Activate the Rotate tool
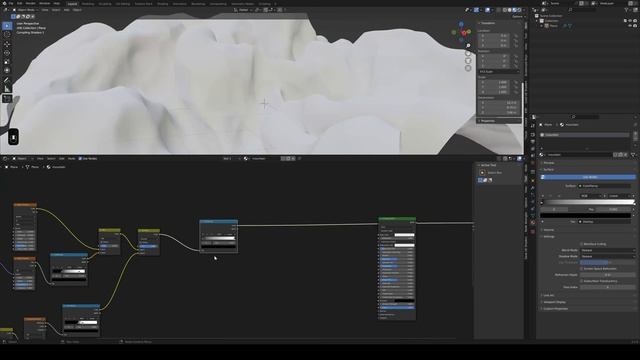Screen dimensions: 640x360 click(7, 53)
